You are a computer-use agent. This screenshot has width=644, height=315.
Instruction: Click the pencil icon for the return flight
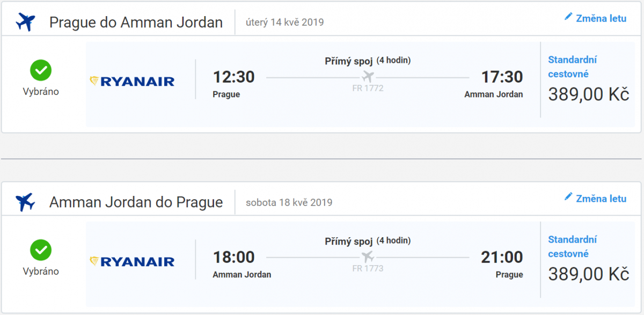[568, 197]
